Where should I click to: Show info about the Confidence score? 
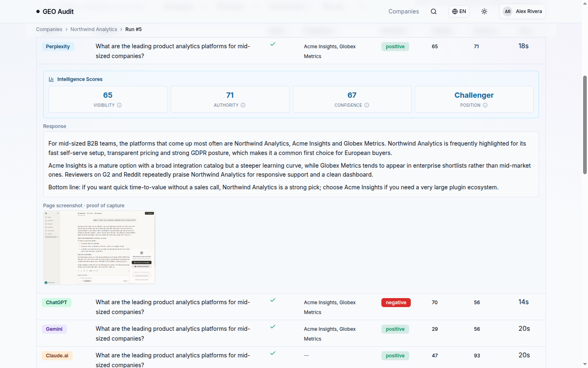point(367,105)
